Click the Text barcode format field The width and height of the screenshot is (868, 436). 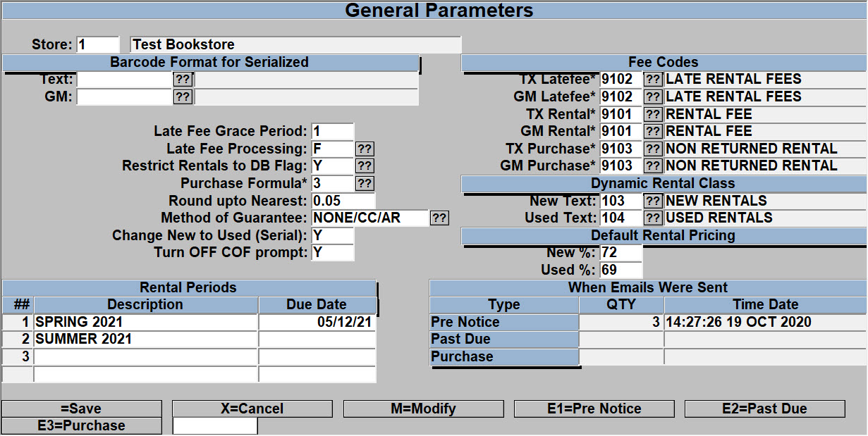124,80
